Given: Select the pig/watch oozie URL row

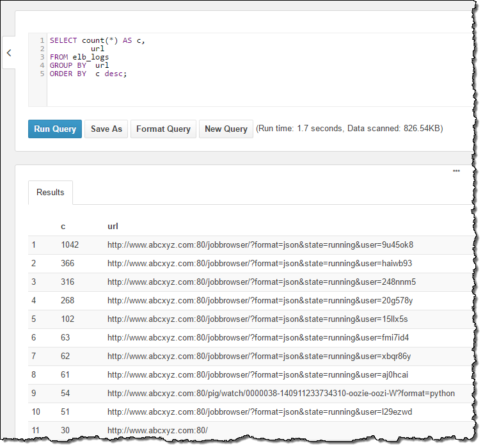Looking at the screenshot, I should click(x=281, y=393).
